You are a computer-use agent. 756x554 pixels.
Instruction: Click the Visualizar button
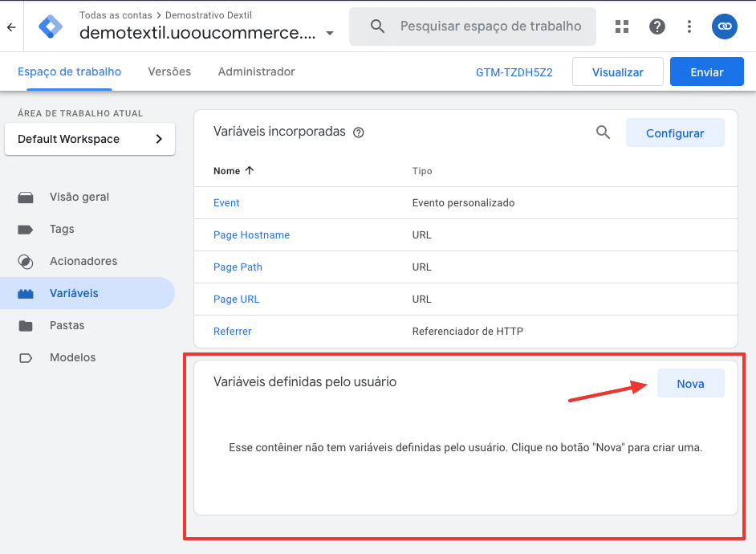618,71
